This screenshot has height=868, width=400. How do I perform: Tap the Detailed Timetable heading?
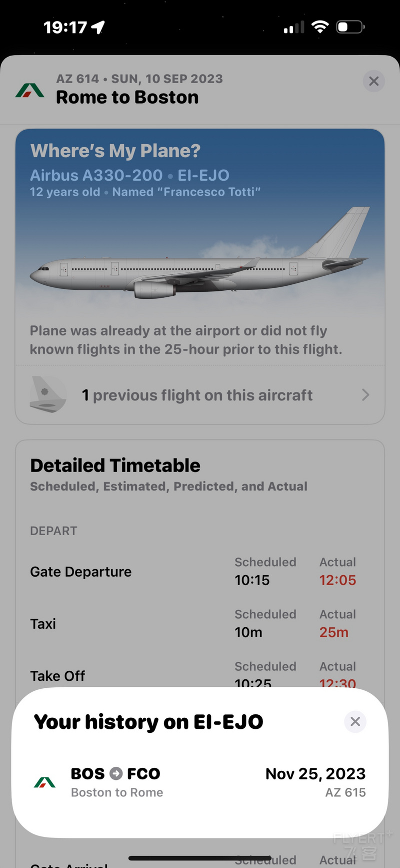(115, 466)
